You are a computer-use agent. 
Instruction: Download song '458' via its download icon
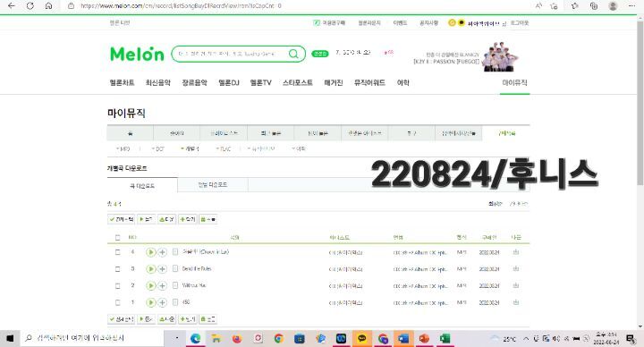[516, 302]
